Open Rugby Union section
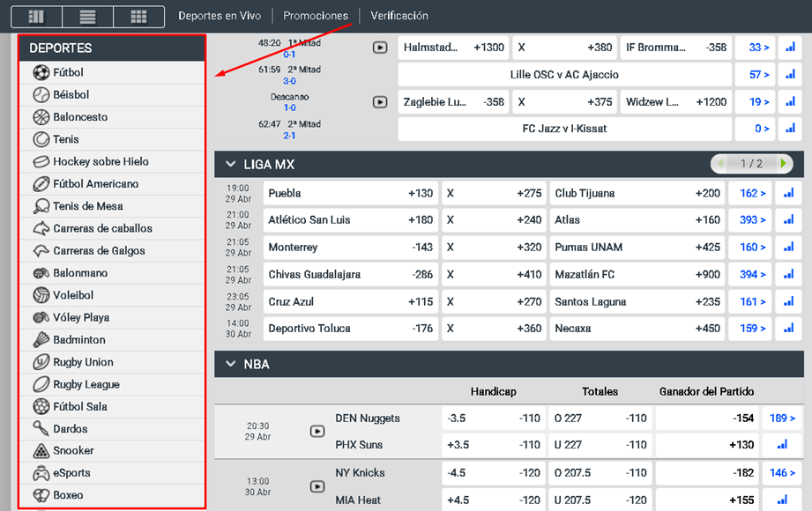Screen dimensions: 812x511 click(x=112, y=362)
